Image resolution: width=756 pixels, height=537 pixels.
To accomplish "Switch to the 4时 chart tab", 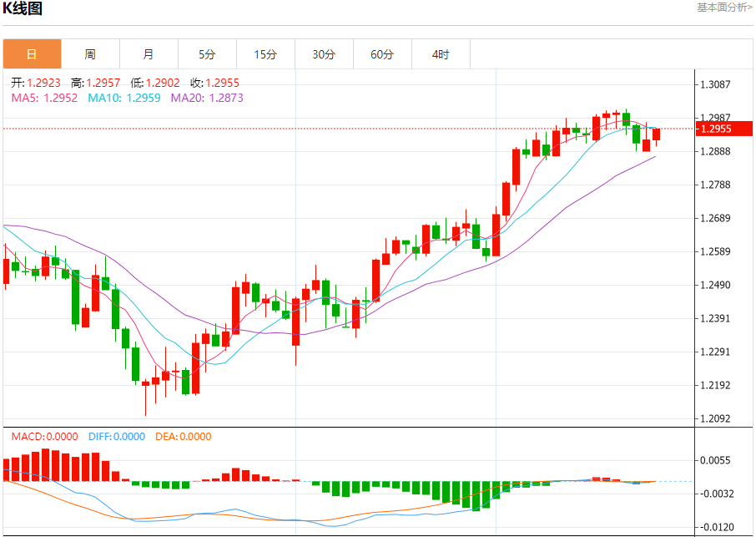I will 441,54.
